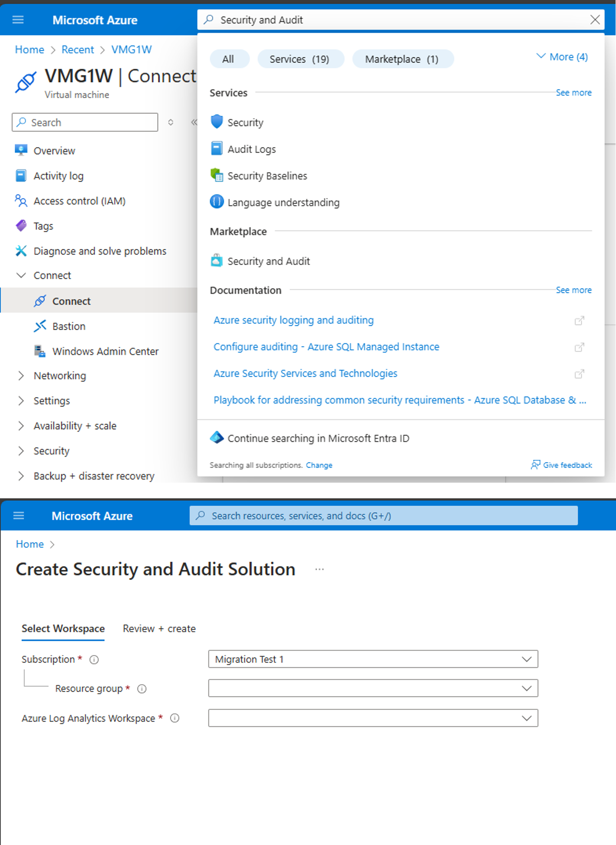Open Azure Security Services and Technologies doc
Screen dimensions: 616x845
[x=305, y=373]
